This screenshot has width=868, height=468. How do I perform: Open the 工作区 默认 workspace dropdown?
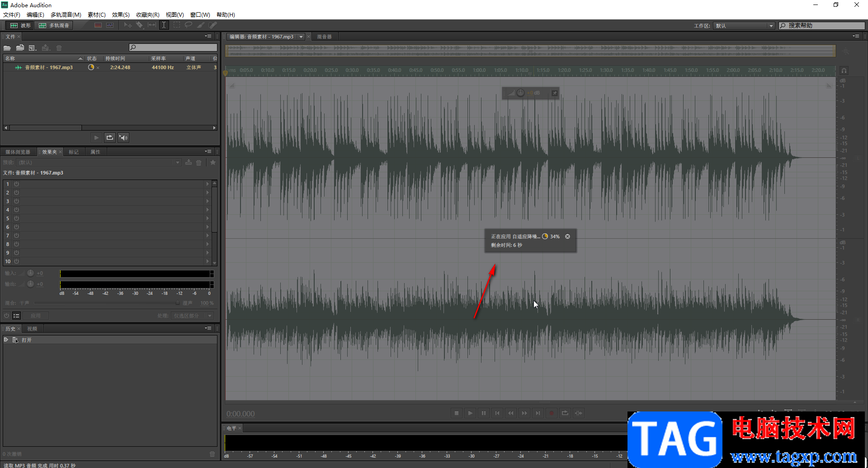(x=744, y=26)
